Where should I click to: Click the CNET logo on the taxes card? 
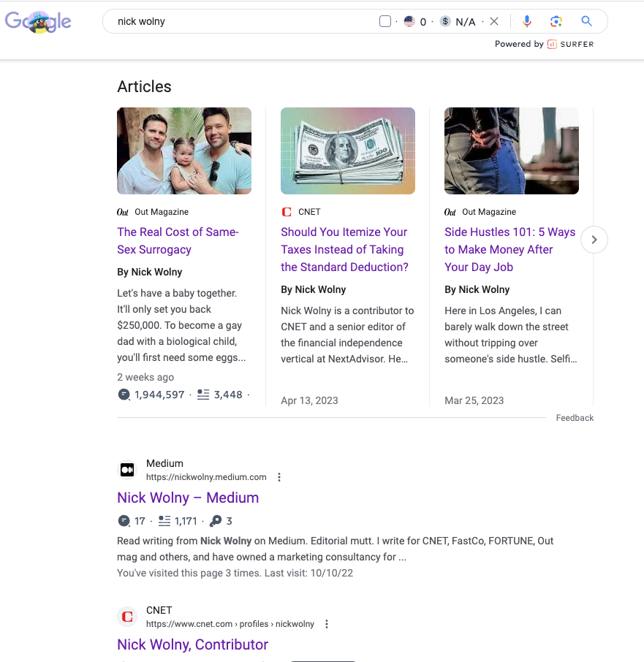tap(287, 212)
